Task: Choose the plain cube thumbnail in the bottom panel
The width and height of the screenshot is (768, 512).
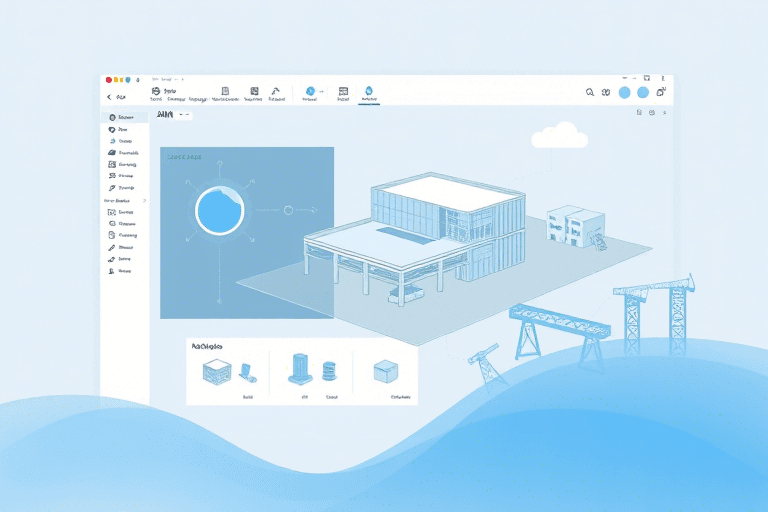Action: 385,373
